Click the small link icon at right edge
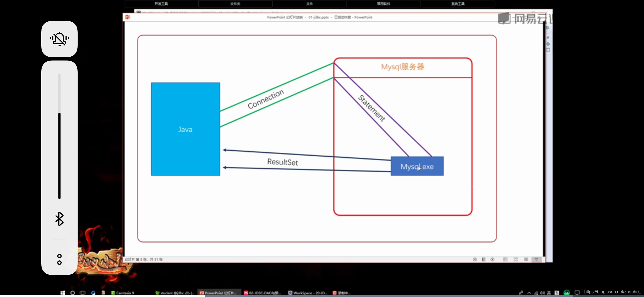Screen dimensions: 644x297 coord(548,38)
